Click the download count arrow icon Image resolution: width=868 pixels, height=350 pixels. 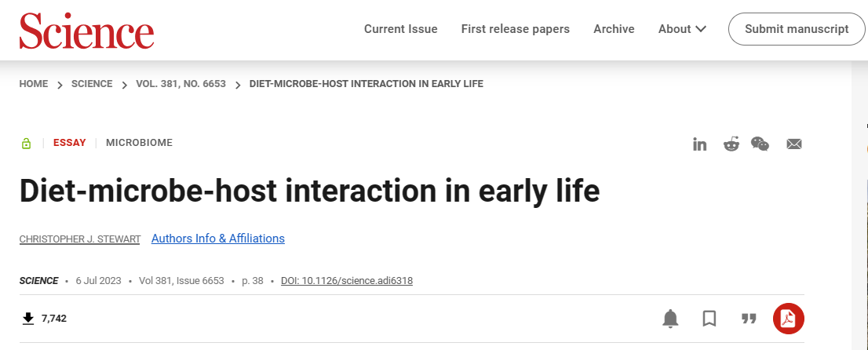(28, 319)
